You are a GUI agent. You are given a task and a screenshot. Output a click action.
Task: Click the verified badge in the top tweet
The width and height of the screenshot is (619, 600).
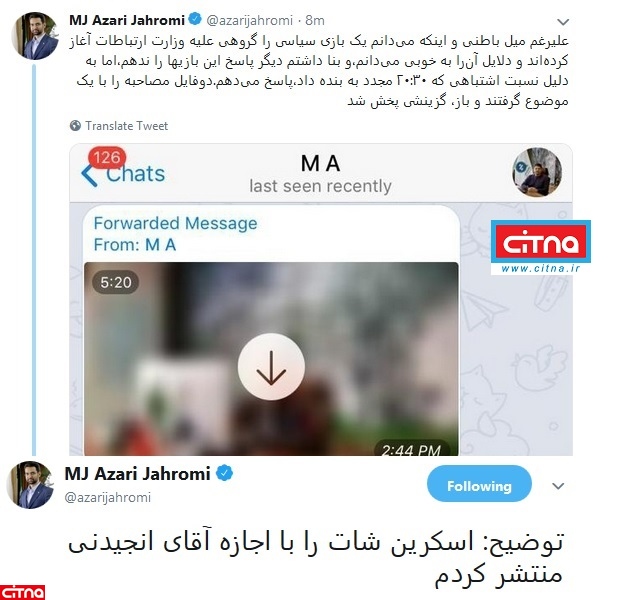pyautogui.click(x=195, y=19)
